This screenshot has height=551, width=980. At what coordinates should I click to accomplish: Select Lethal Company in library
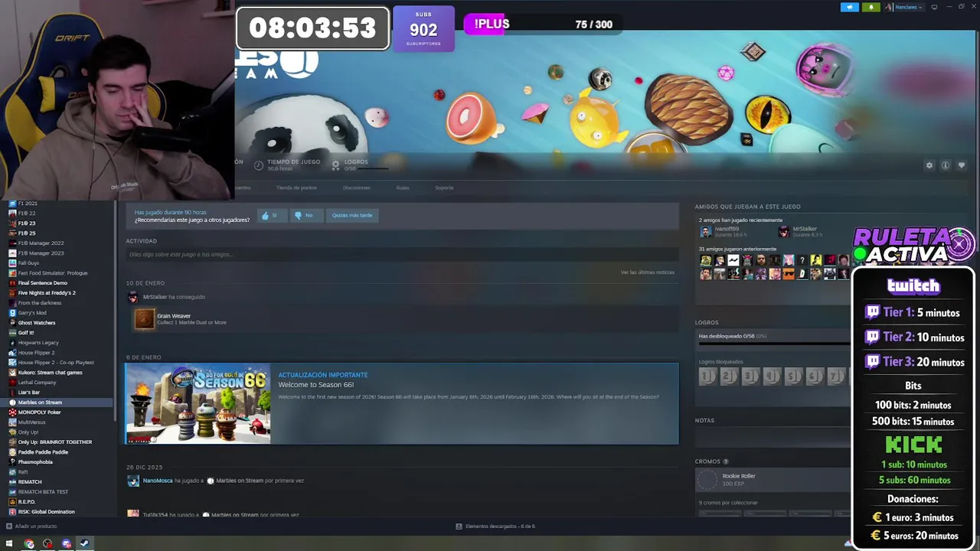click(37, 383)
